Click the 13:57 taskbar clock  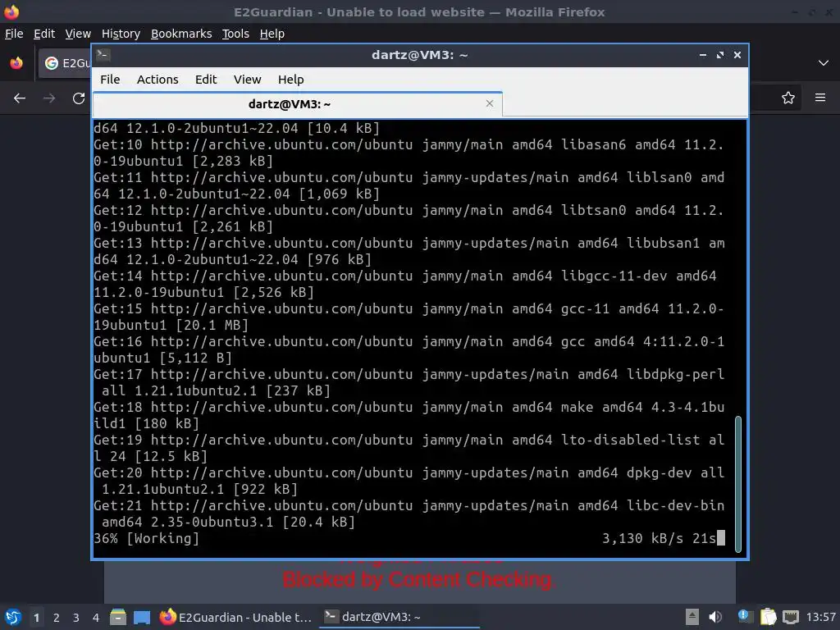tap(821, 617)
